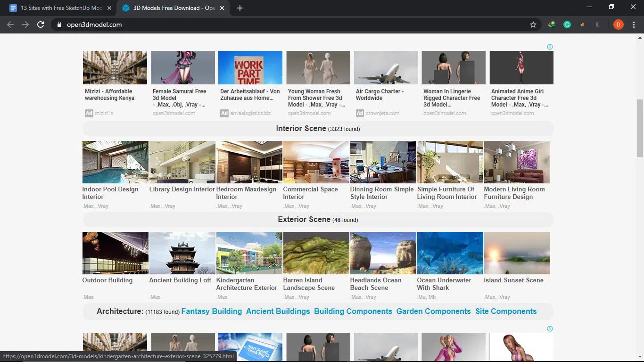Click the Ad label under Mizizi warehousing
Screen dimensions: 644x362
[88, 113]
